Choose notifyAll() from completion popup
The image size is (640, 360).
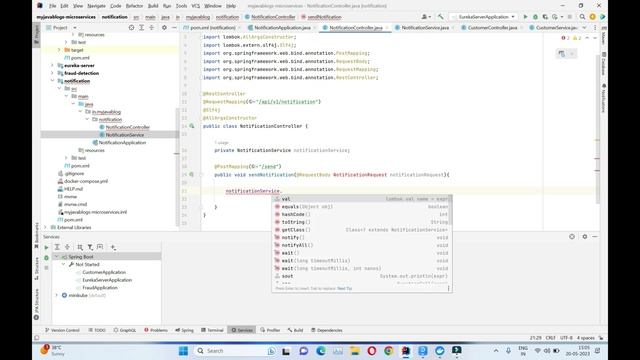[362, 245]
